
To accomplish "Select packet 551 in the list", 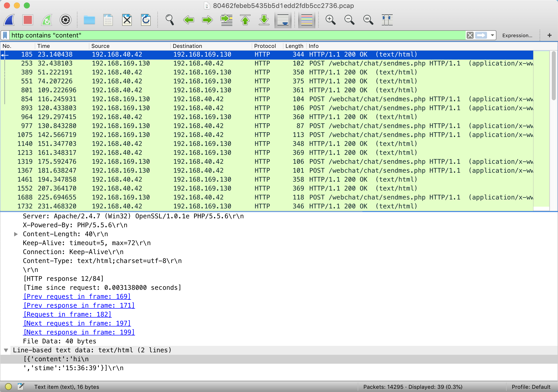I will pyautogui.click(x=267, y=81).
